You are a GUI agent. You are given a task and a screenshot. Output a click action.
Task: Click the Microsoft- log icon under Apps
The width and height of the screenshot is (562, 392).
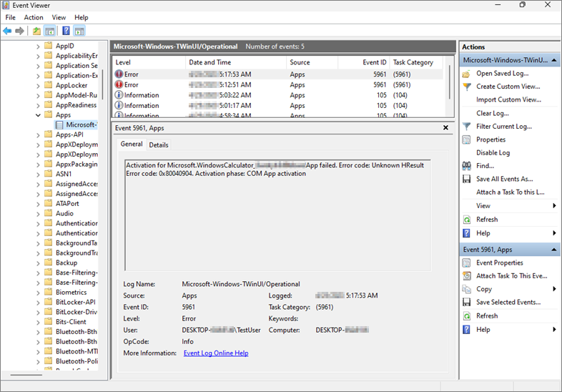[x=59, y=124]
